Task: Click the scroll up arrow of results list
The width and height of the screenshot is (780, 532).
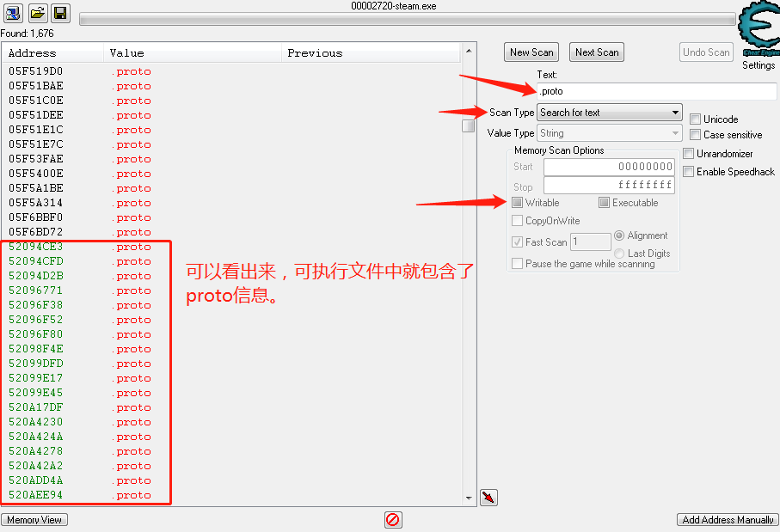Action: [x=468, y=51]
